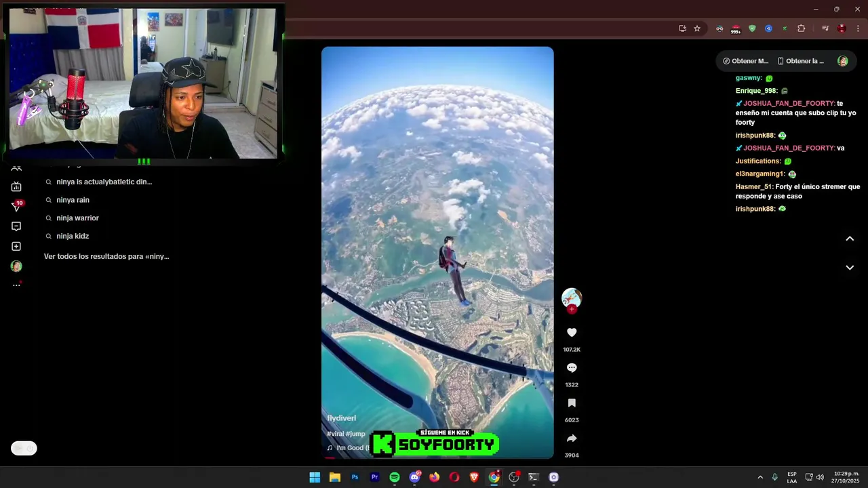Screen dimensions: 868x488
Task: Click the #jump hashtag on the video
Action: click(x=355, y=434)
